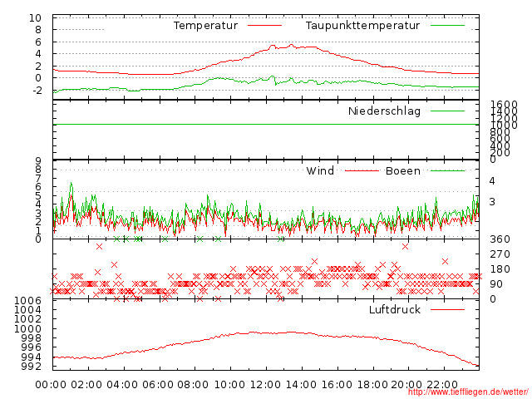Click the 360 wind direction axis value
532x399 pixels.
[498, 239]
